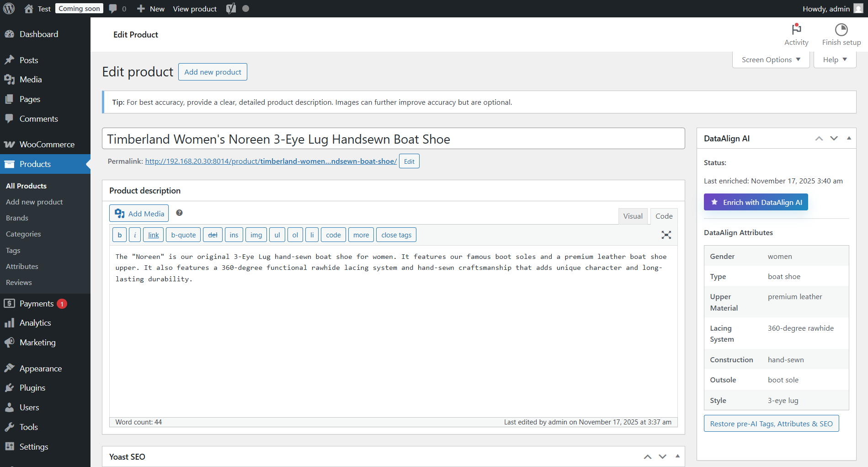Enter distraction-free fullscreen mode in the editor
Image resolution: width=868 pixels, height=467 pixels.
[x=666, y=235]
